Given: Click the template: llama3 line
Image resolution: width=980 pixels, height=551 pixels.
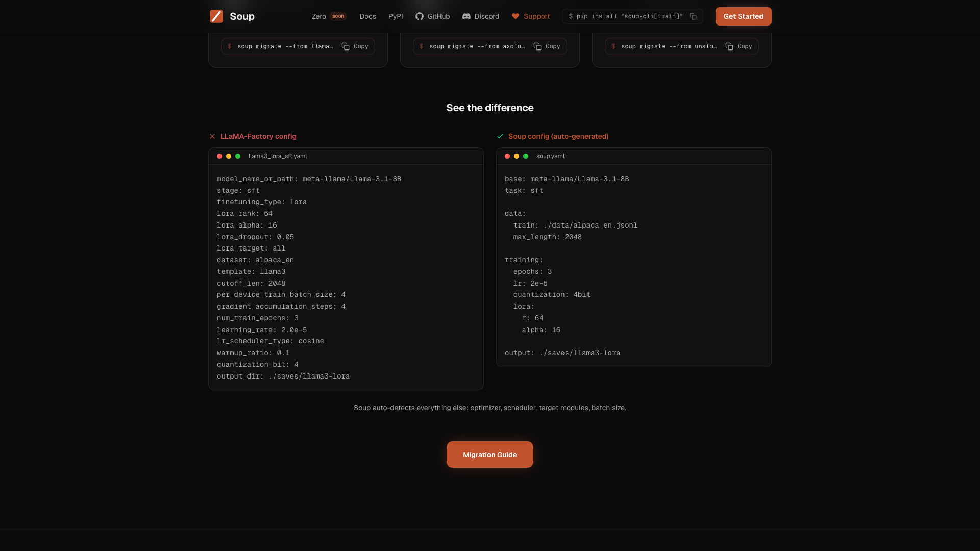Looking at the screenshot, I should coord(251,272).
